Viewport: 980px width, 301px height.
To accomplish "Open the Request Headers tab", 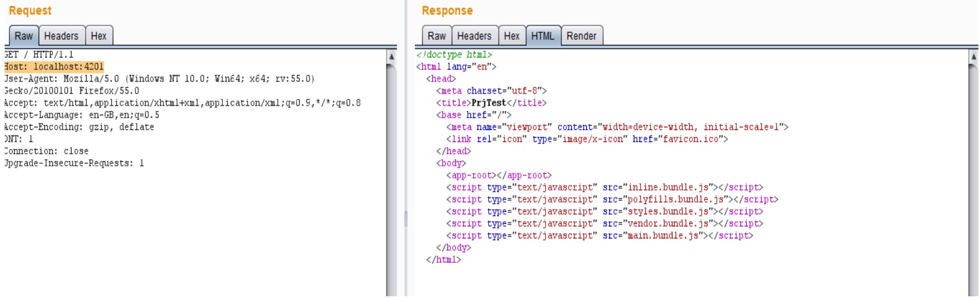I will coord(61,36).
